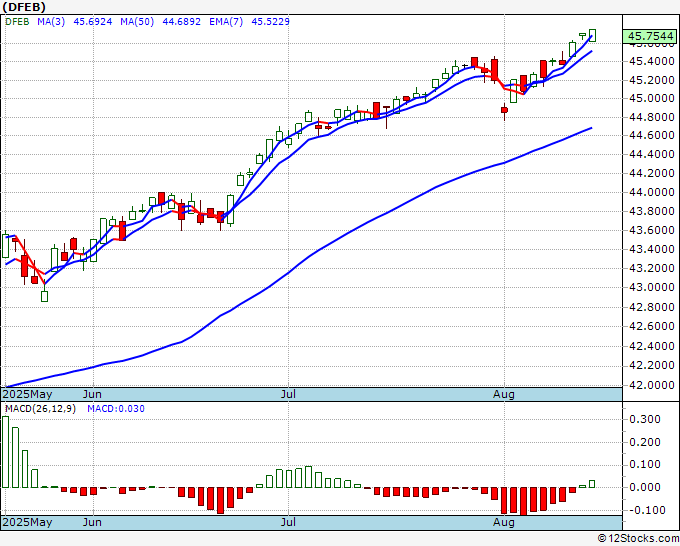The height and width of the screenshot is (546, 680).
Task: Click the EMA(7) legend label
Action: 226,22
